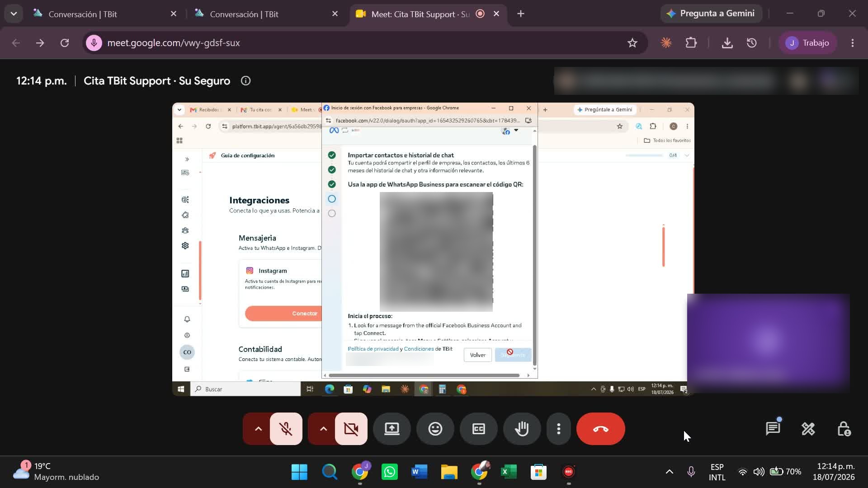
Task: Open Excel from the taskbar
Action: tap(509, 472)
